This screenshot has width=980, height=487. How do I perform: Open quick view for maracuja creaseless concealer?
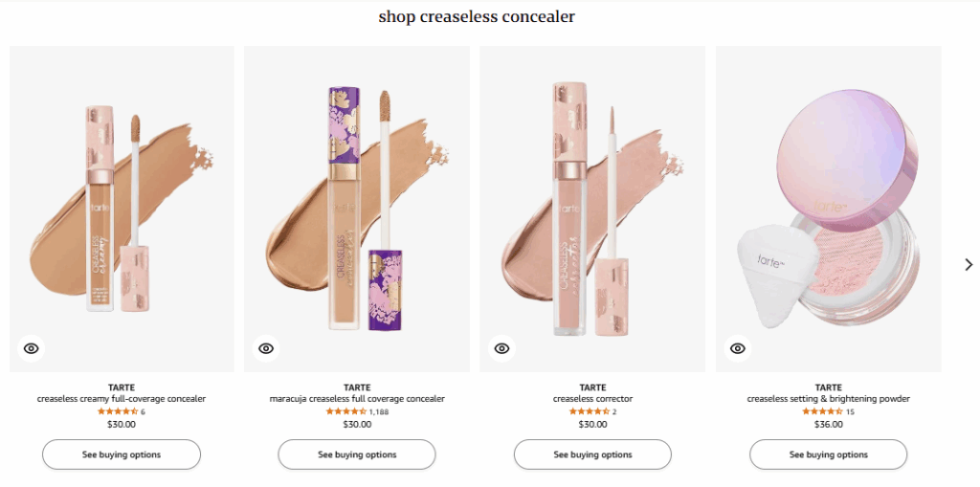point(266,348)
